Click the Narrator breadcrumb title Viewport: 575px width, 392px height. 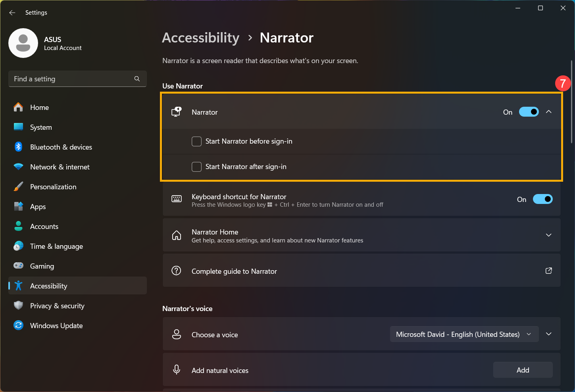(287, 38)
